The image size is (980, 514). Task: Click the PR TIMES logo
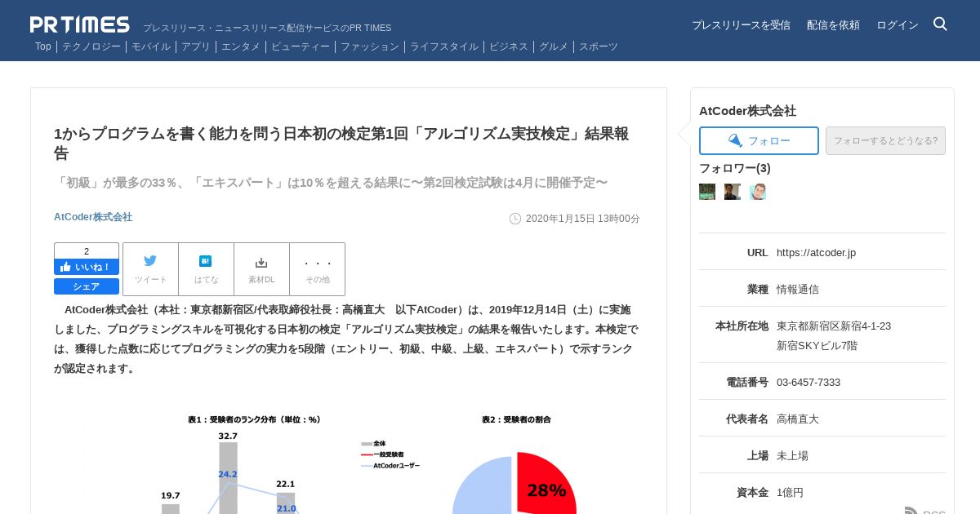point(80,24)
